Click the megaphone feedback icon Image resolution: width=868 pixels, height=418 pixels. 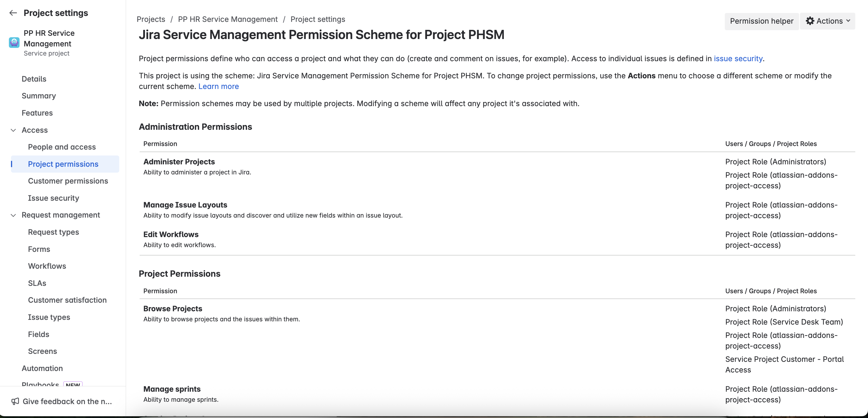point(15,401)
